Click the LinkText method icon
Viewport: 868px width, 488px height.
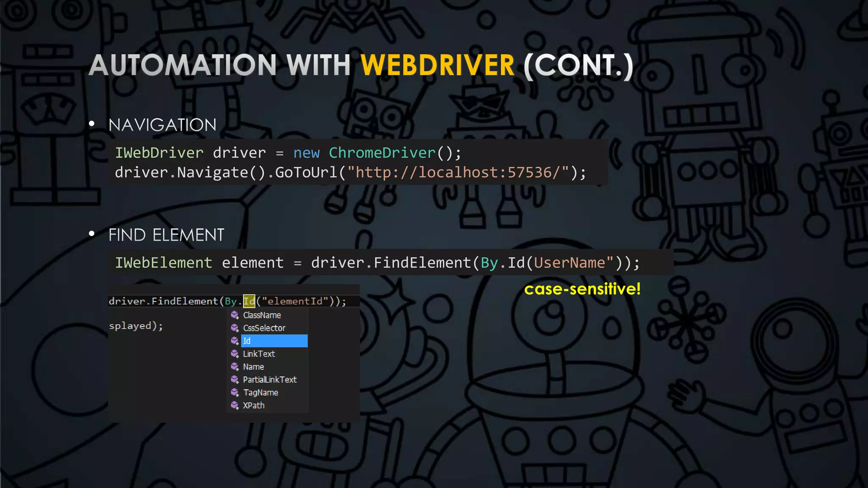click(234, 354)
